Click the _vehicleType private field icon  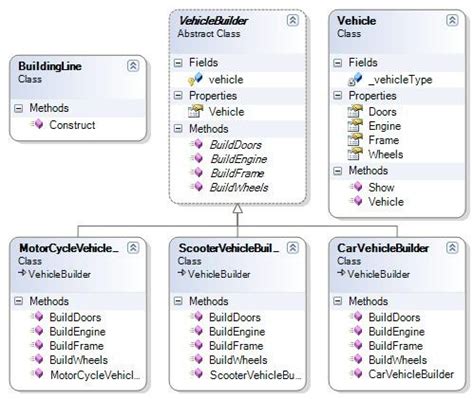355,79
